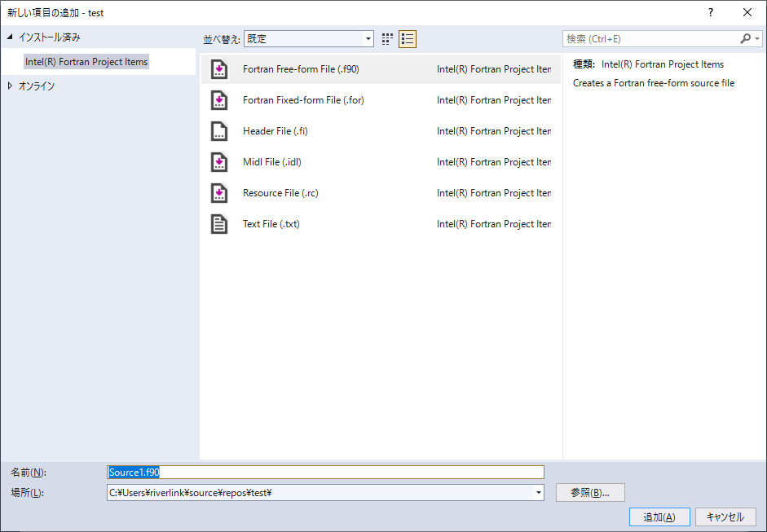767x532 pixels.
Task: Open the 場所 location dropdown arrow
Action: [539, 492]
